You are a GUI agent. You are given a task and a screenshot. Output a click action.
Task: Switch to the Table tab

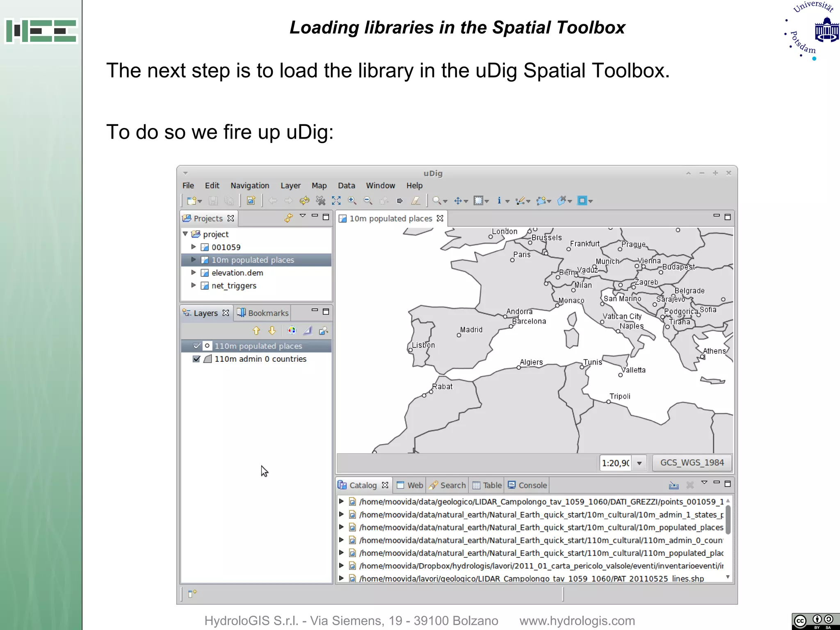pos(487,485)
